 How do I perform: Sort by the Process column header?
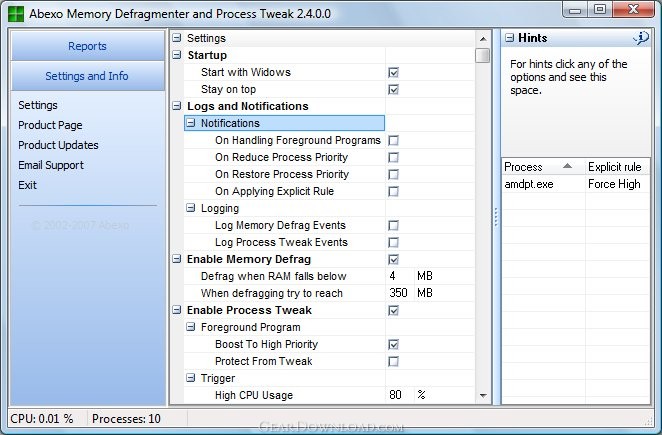pos(543,167)
